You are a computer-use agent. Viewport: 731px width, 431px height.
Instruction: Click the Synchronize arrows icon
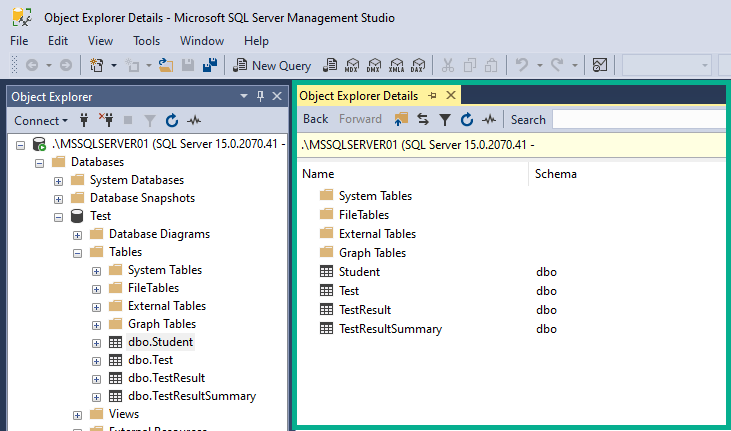click(423, 119)
